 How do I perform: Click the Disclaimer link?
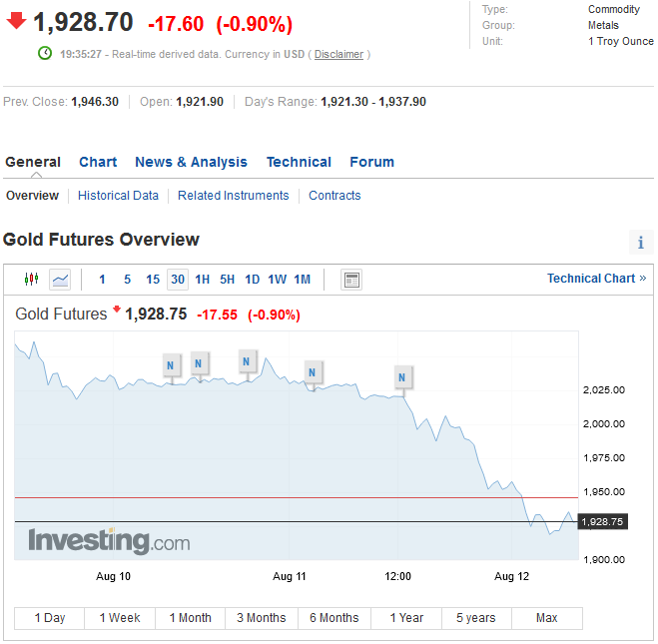pyautogui.click(x=338, y=54)
